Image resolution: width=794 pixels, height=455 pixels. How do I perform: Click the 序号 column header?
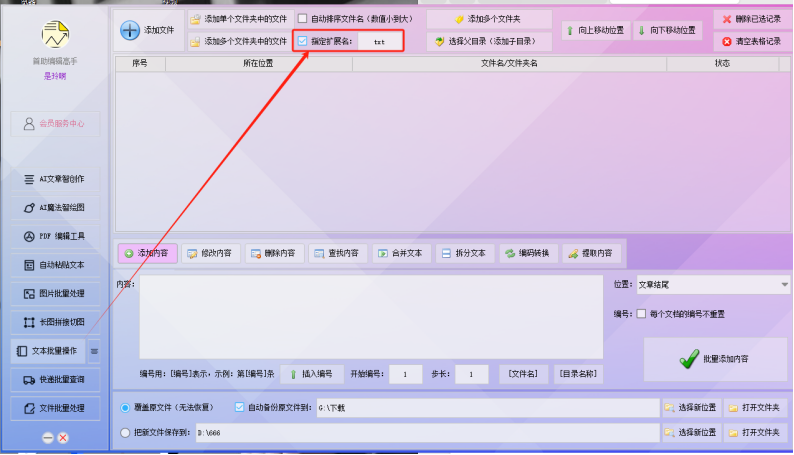pos(140,63)
